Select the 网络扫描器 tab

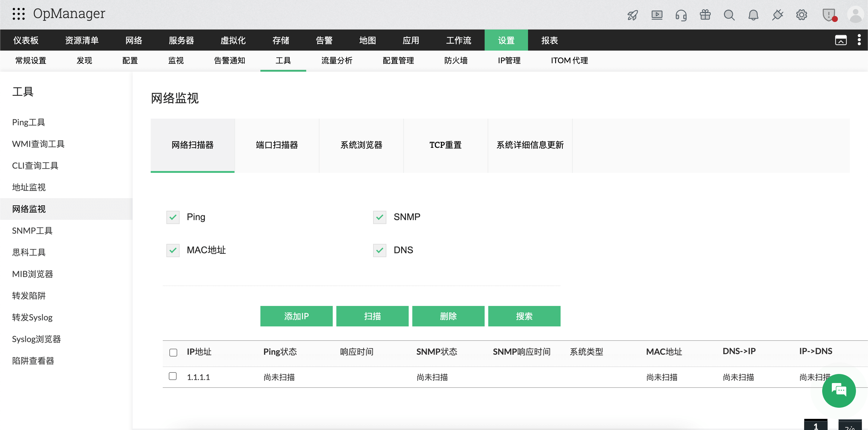pos(192,145)
